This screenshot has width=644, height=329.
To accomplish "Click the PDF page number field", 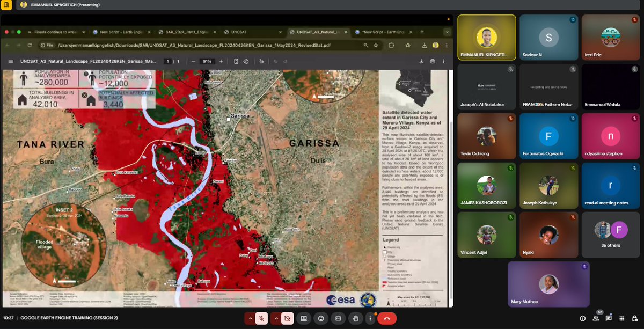I will pyautogui.click(x=167, y=61).
